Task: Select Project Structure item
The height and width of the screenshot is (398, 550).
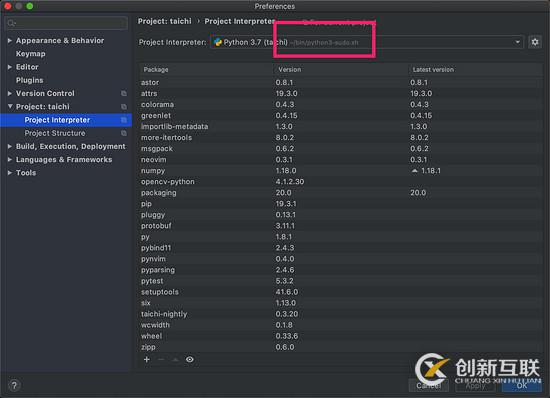Action: [x=55, y=133]
